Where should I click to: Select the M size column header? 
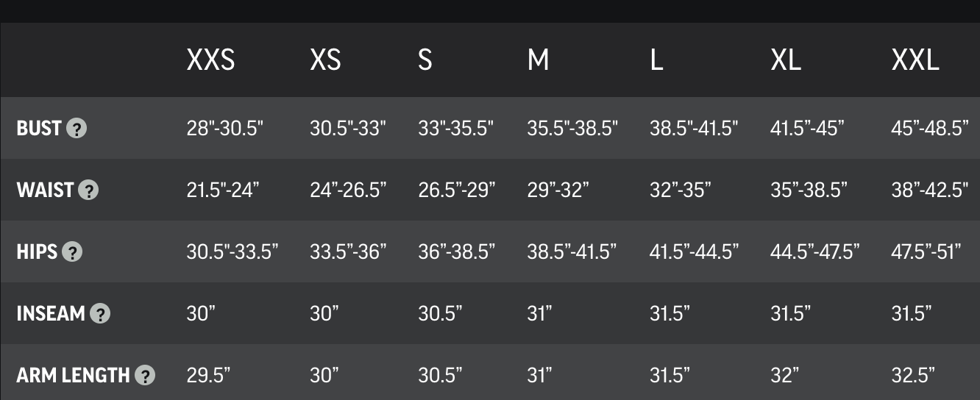point(538,60)
